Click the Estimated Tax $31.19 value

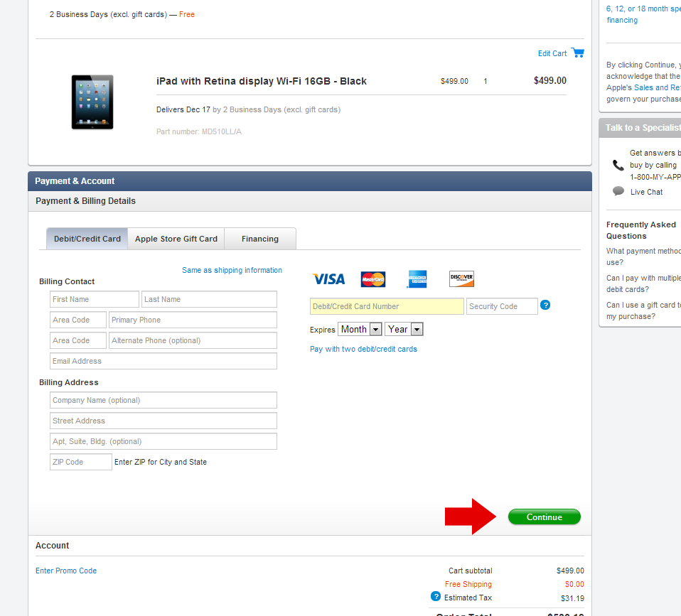[x=572, y=598]
